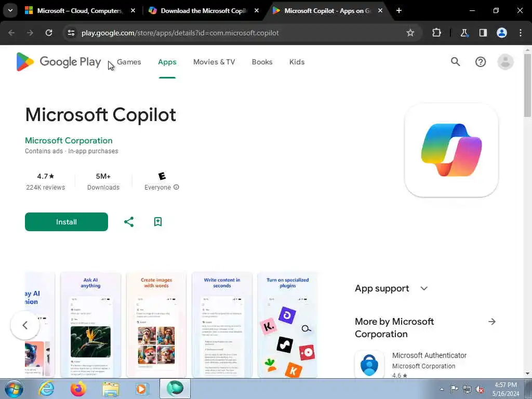
Task: View site information icon in address bar
Action: point(71,33)
